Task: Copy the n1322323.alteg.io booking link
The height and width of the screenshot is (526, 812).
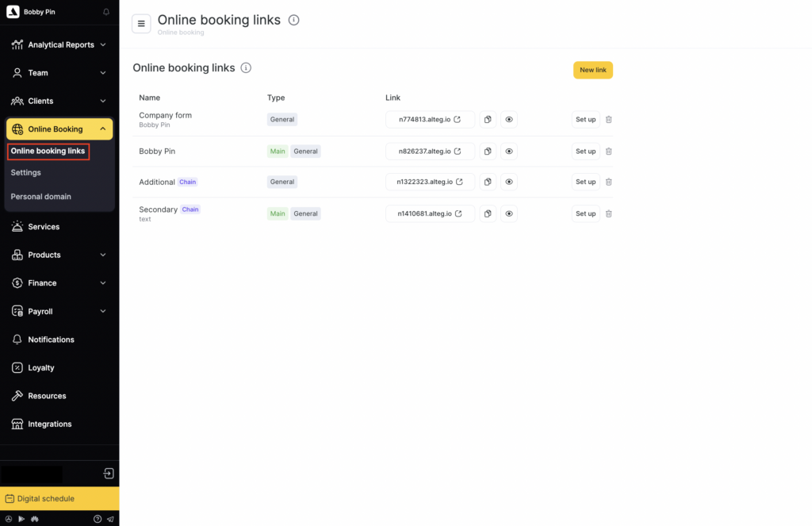Action: pyautogui.click(x=488, y=182)
